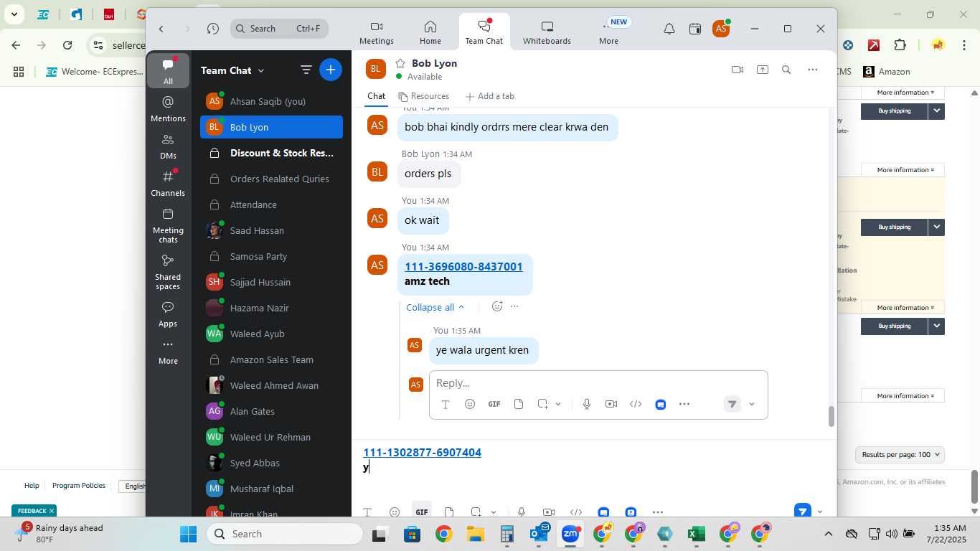The width and height of the screenshot is (980, 551).
Task: Open the More tab marked NEW
Action: click(608, 32)
